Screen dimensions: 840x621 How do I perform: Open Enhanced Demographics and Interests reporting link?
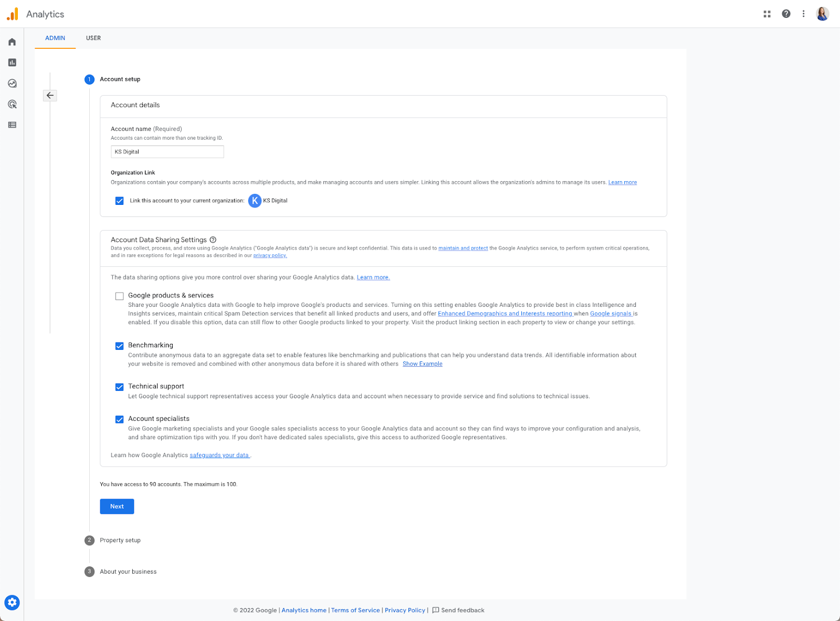click(505, 314)
